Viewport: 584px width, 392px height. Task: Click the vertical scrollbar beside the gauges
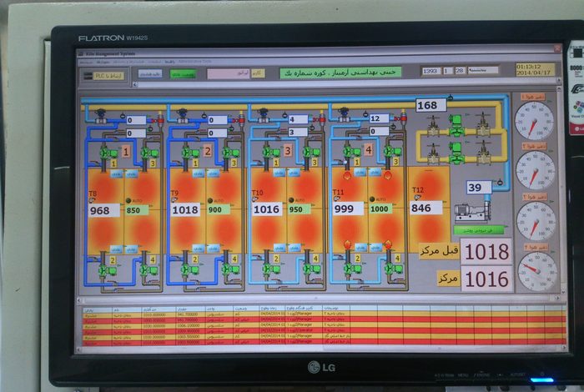point(560,190)
